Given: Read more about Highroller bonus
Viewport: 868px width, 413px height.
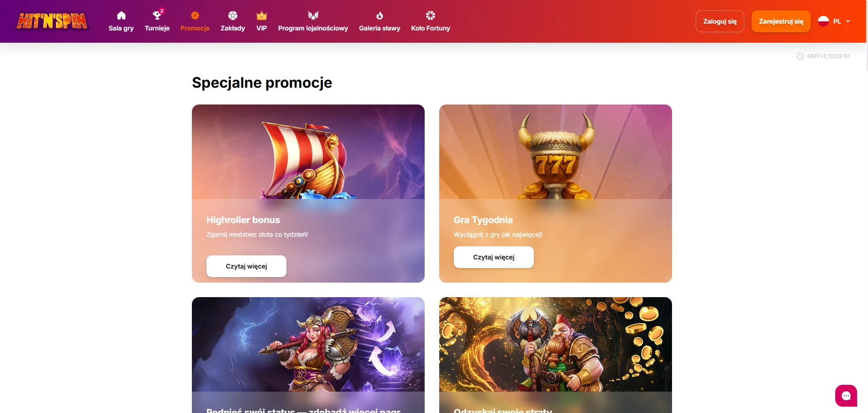Looking at the screenshot, I should click(x=246, y=266).
